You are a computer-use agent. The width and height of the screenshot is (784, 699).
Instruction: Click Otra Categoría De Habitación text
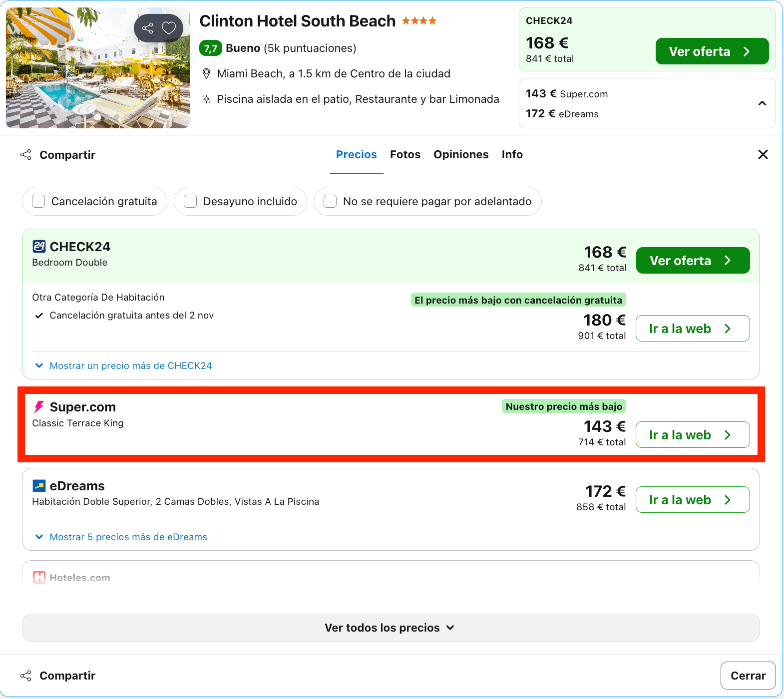click(x=98, y=298)
